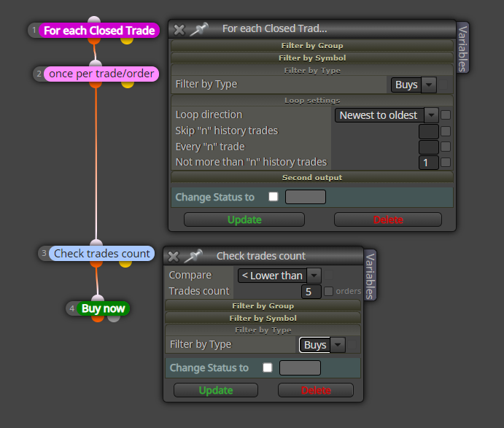Select the once per trade/order node
504x428 pixels.
point(101,74)
